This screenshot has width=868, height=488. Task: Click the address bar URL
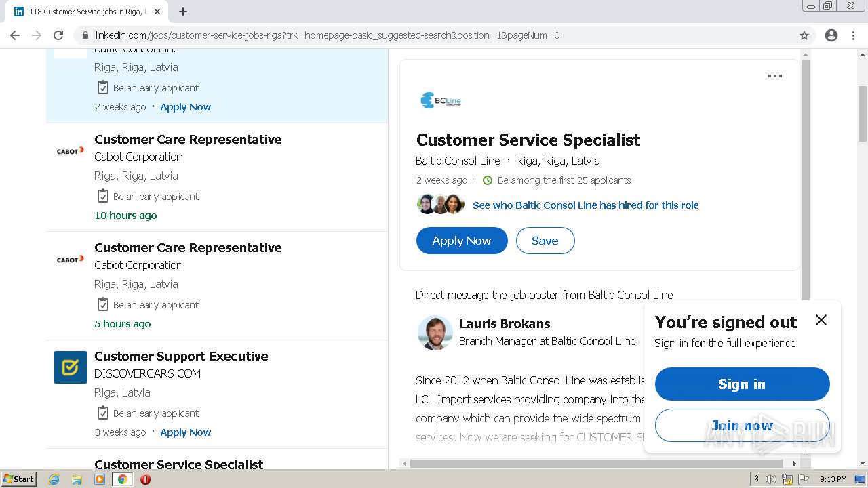coord(327,35)
